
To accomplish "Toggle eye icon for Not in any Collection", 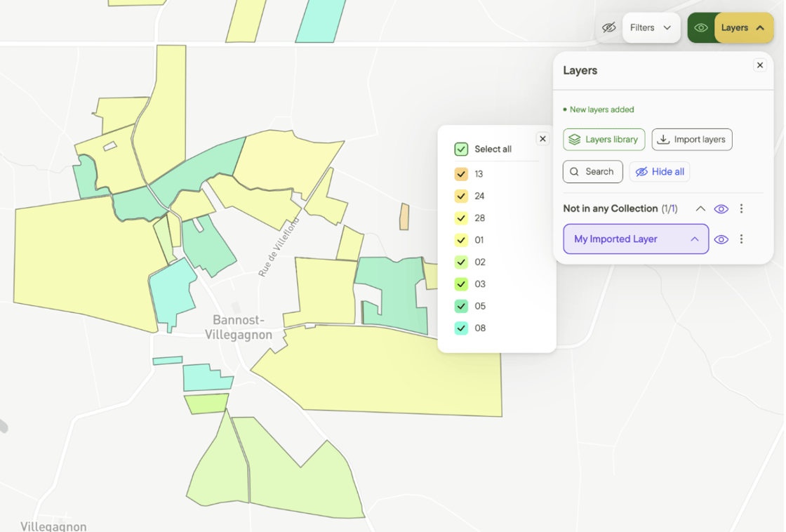I will (721, 208).
